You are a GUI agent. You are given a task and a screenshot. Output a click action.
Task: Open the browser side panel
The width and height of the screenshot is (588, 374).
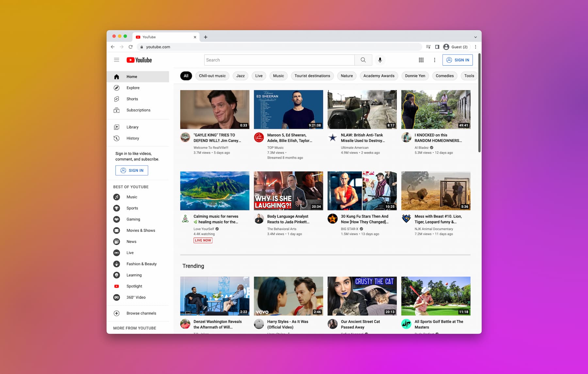pyautogui.click(x=437, y=47)
